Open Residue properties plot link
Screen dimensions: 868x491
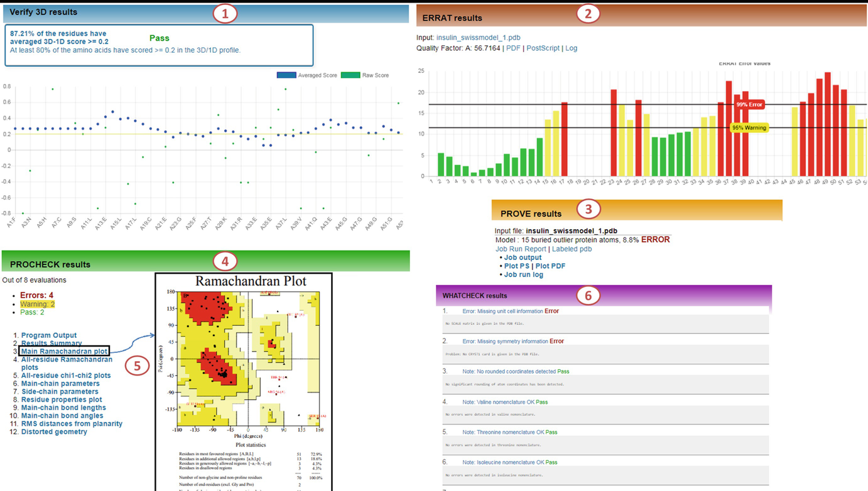(x=62, y=400)
